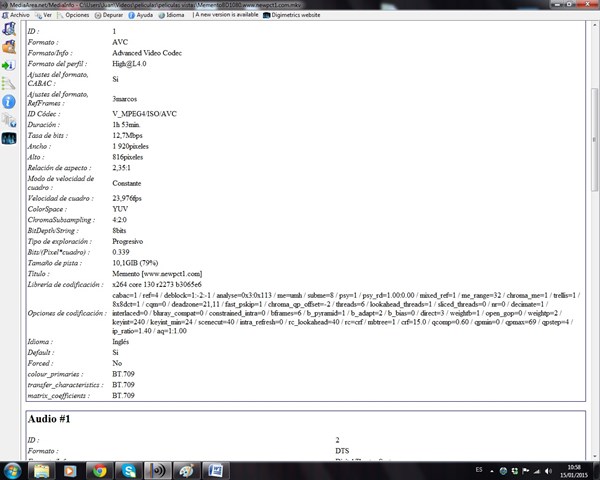Click the 'Audio #1' section heading
600x480 pixels.
pos(49,419)
